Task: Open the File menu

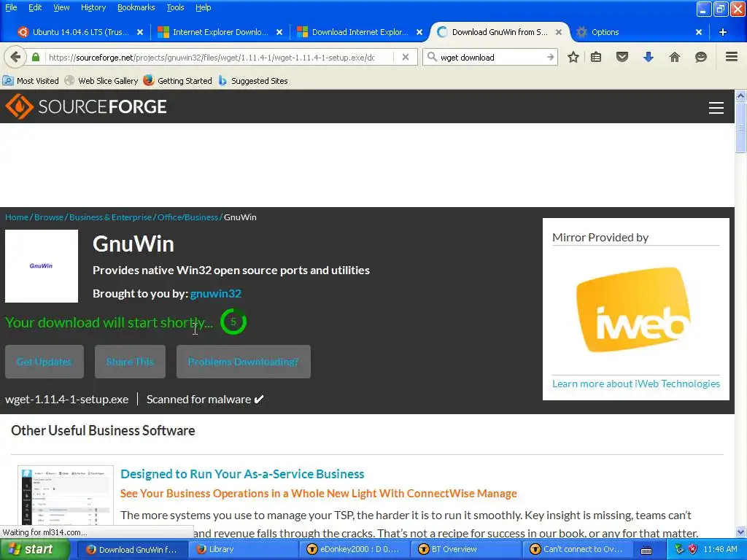Action: pos(11,7)
